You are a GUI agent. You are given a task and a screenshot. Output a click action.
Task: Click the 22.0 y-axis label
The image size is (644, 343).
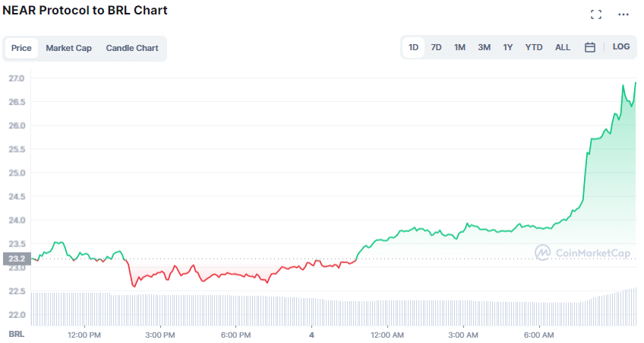click(x=17, y=315)
